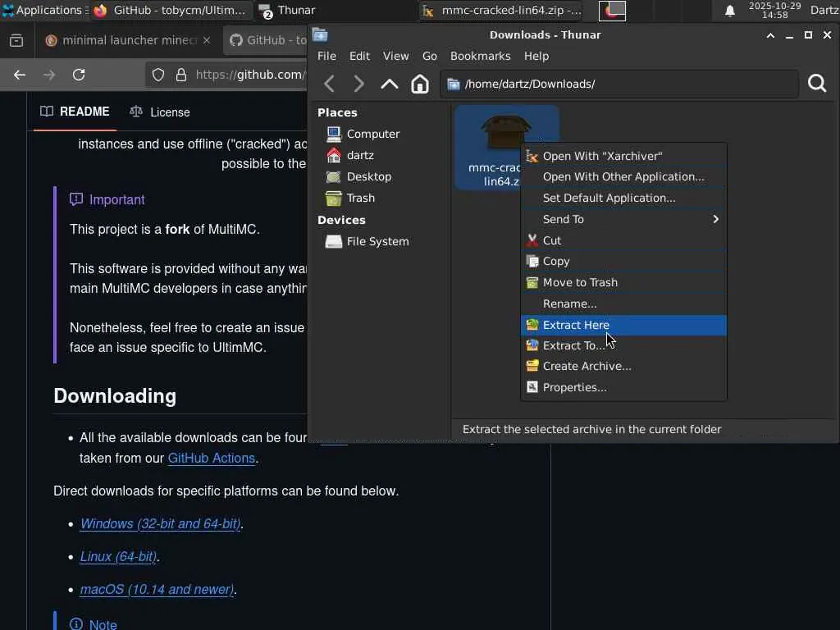
Task: Click workspace switcher thumbnail in panel
Action: [x=612, y=10]
